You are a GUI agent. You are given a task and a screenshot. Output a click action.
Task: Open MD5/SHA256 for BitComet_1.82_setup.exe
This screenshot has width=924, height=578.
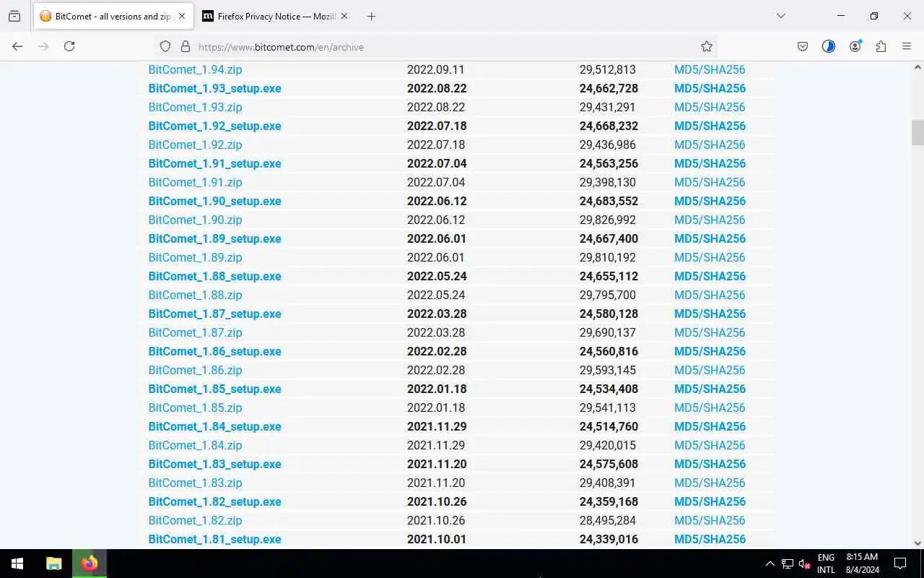710,501
